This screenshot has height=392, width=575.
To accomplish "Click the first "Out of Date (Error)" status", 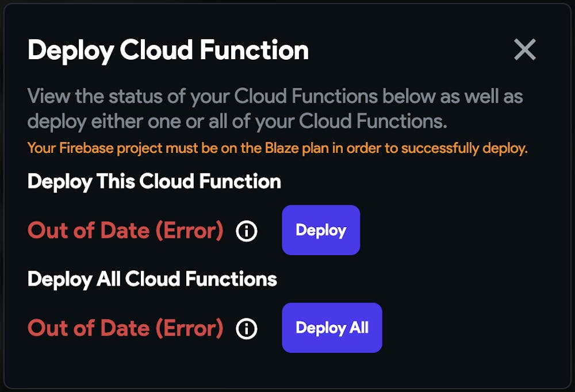I will pyautogui.click(x=125, y=230).
